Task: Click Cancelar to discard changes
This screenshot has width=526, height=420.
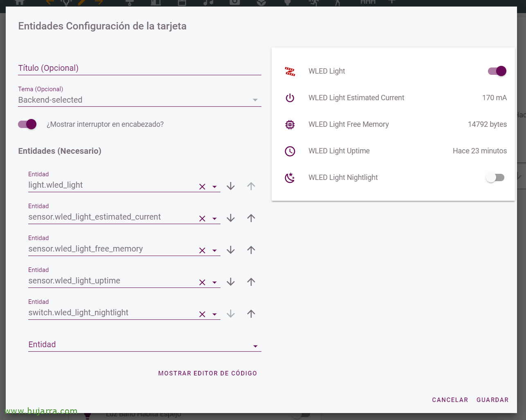Action: pyautogui.click(x=450, y=400)
